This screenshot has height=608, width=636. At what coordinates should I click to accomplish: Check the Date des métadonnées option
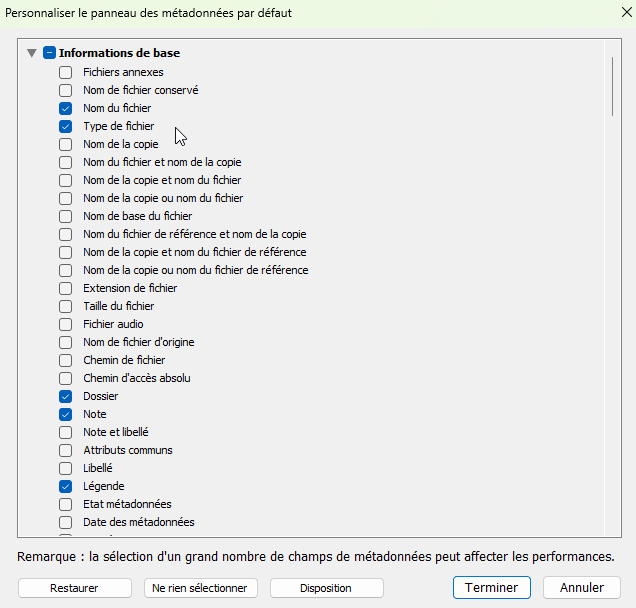tap(66, 522)
